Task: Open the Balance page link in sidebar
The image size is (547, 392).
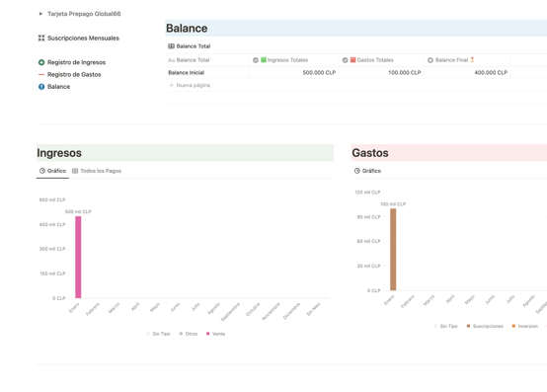Action: (x=58, y=87)
